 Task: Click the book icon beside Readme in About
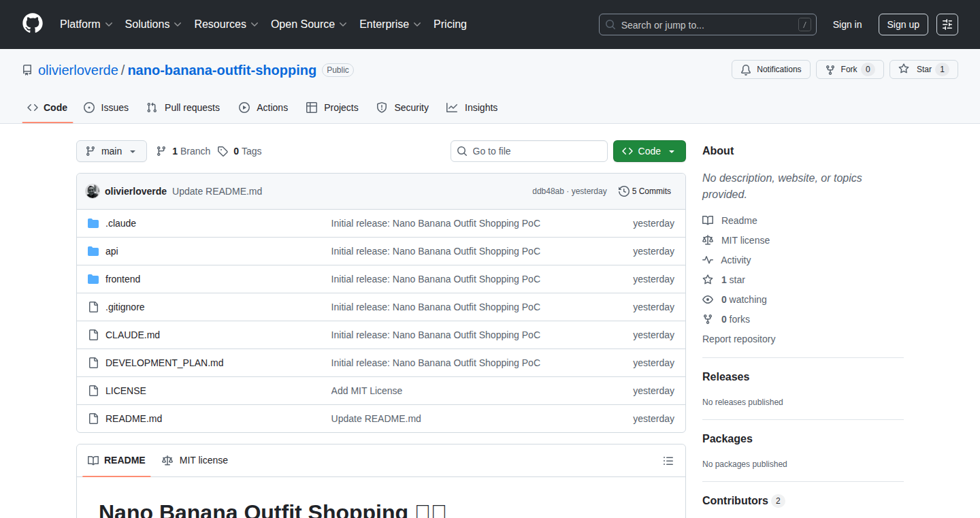click(708, 221)
